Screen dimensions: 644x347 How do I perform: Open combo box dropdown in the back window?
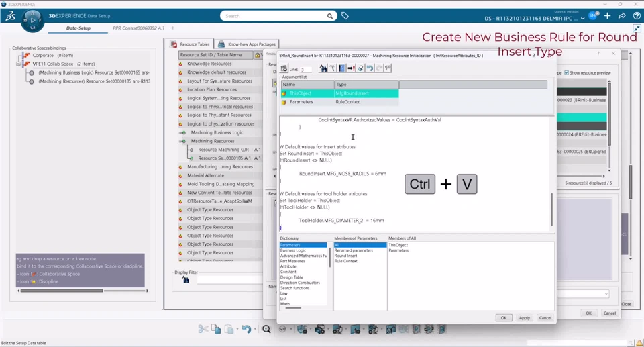click(606, 293)
